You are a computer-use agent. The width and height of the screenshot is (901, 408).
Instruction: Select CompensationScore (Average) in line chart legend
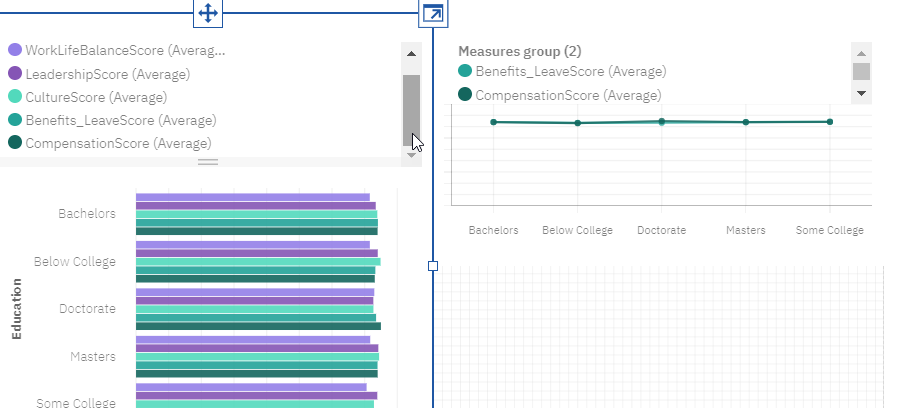coord(568,95)
